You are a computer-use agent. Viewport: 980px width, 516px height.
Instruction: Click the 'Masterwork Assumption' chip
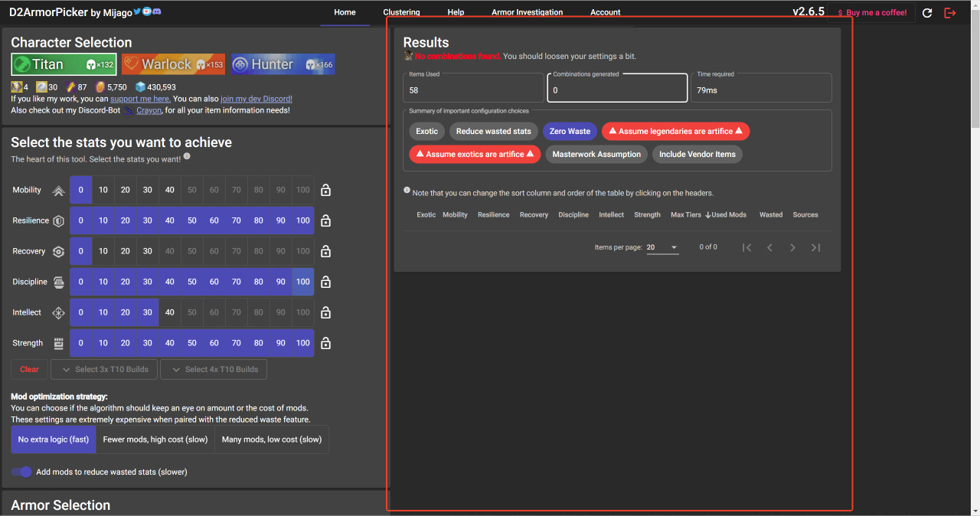coord(596,154)
